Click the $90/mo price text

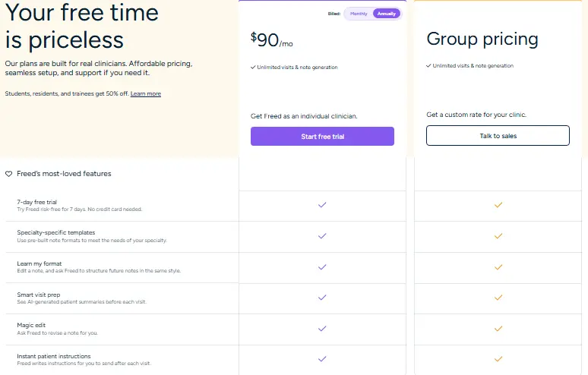(x=270, y=41)
